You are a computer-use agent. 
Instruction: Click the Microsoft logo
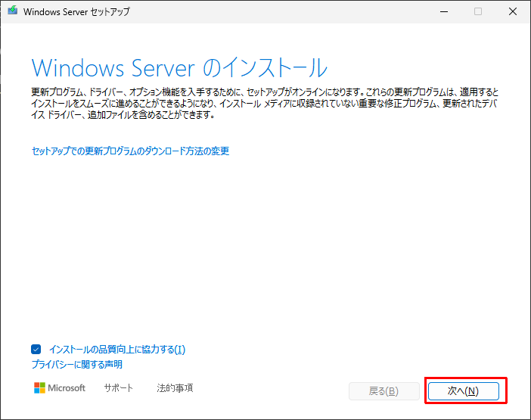point(60,387)
